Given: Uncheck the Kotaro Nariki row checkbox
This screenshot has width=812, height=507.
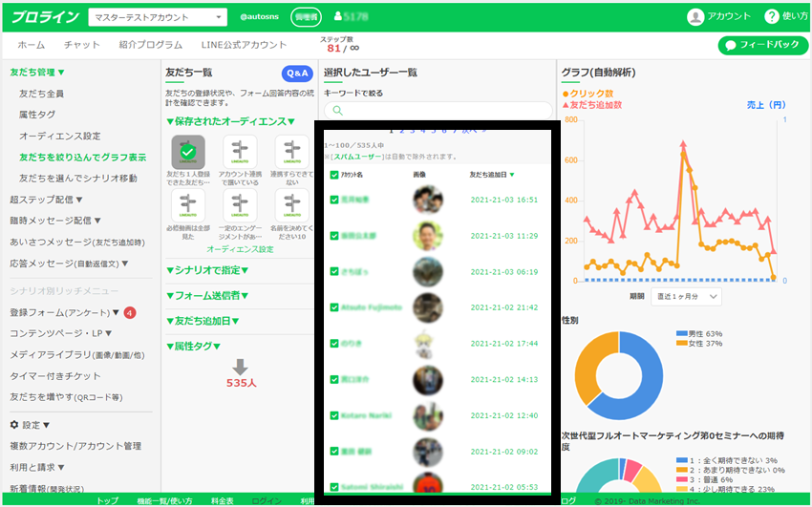Looking at the screenshot, I should coord(333,415).
